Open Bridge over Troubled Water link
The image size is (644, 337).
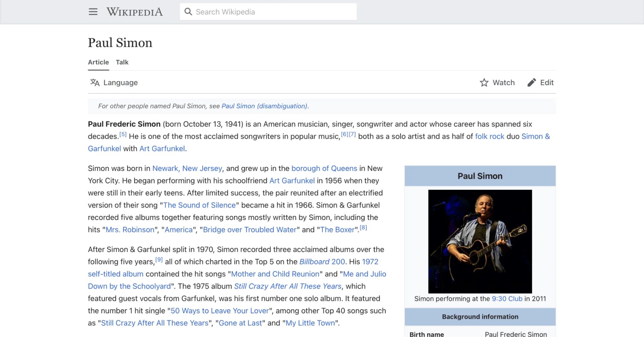pos(250,230)
